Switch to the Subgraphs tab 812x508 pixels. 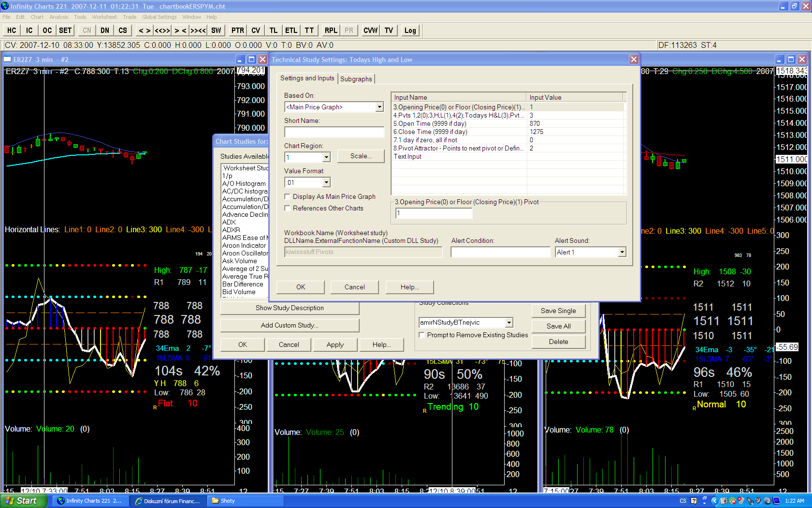356,79
